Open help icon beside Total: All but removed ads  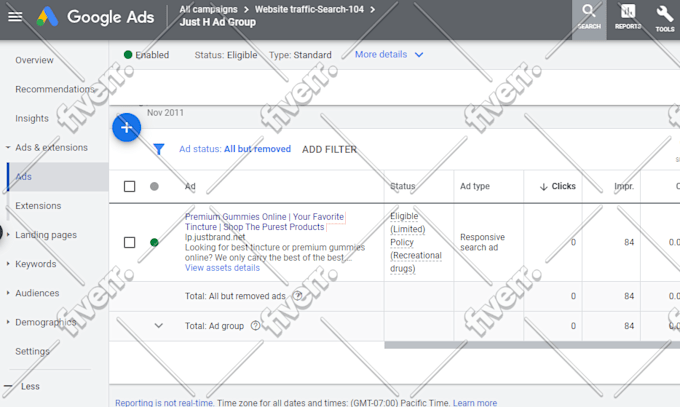[298, 296]
